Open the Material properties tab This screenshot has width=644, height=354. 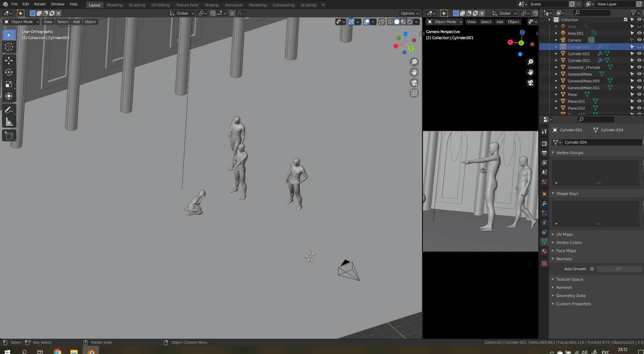[x=544, y=251]
